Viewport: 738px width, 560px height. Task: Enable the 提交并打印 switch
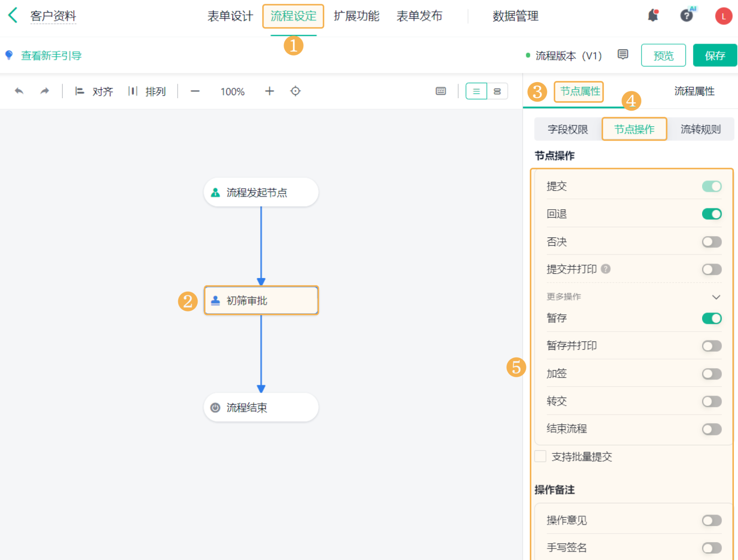point(712,269)
